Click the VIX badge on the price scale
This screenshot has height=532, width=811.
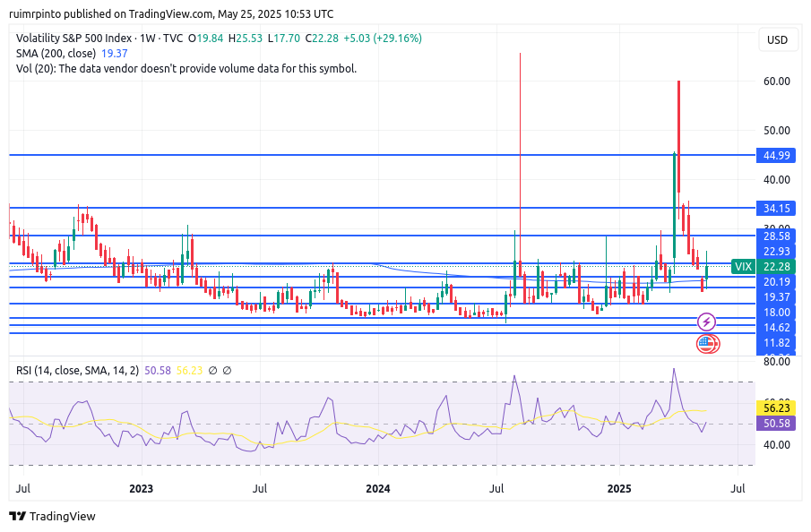[x=742, y=266]
